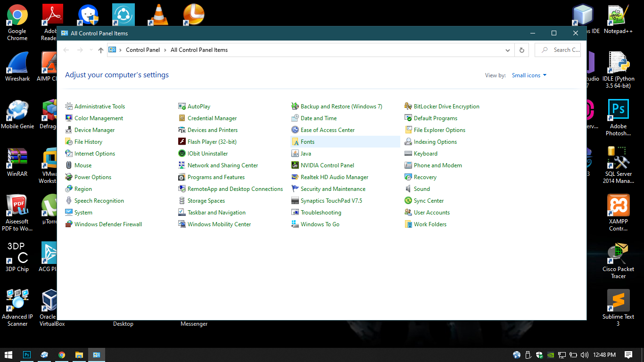Open Power Options icon
644x362 pixels.
point(69,177)
